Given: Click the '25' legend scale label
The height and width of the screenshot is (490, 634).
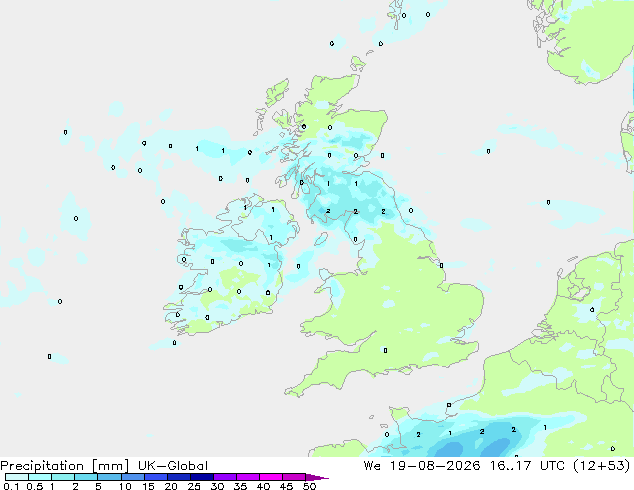Looking at the screenshot, I should coord(194,486).
